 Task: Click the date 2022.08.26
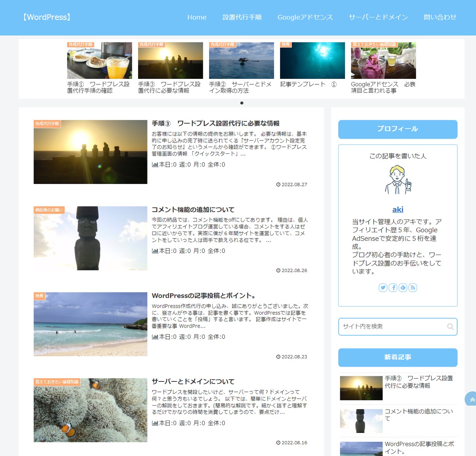[292, 271]
